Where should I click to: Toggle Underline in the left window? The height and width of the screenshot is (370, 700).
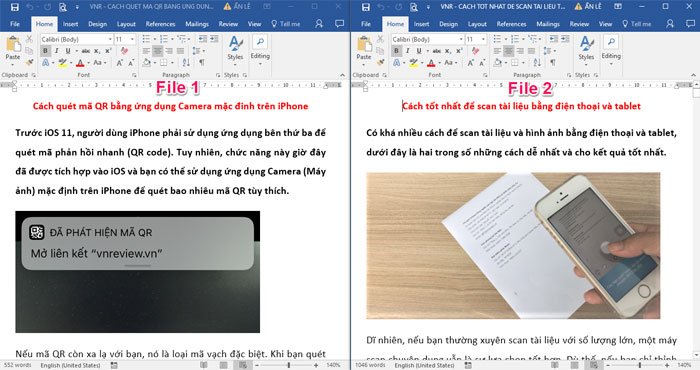pos(68,51)
